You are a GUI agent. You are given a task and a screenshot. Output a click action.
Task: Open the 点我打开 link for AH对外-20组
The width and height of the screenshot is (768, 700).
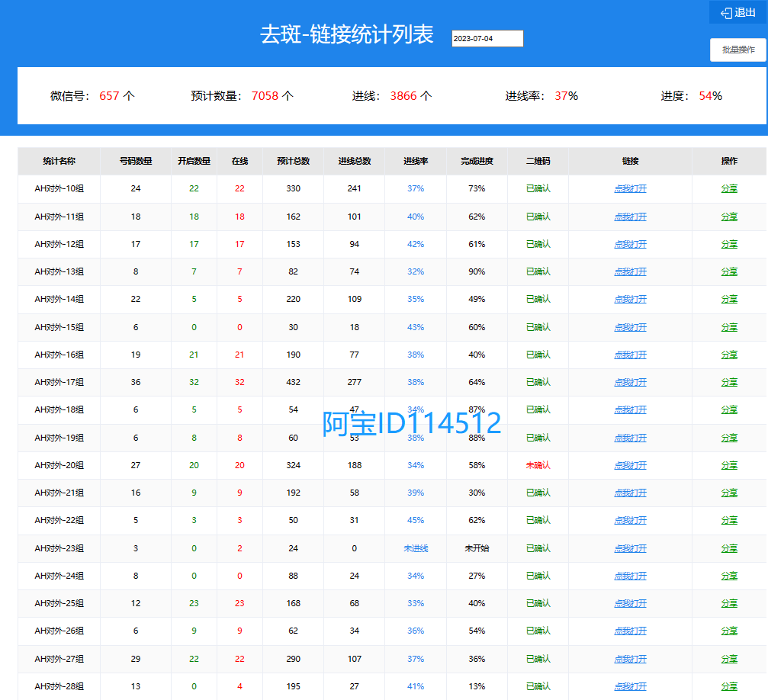pos(631,465)
